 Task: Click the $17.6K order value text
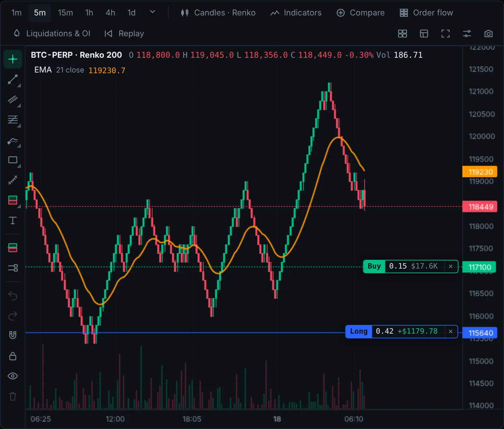pyautogui.click(x=424, y=266)
